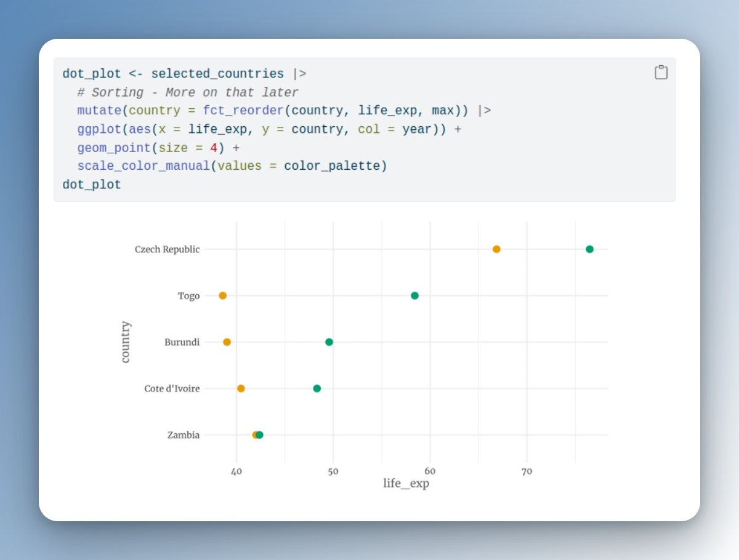
Task: Click the 'Togo' axis label
Action: 189,296
